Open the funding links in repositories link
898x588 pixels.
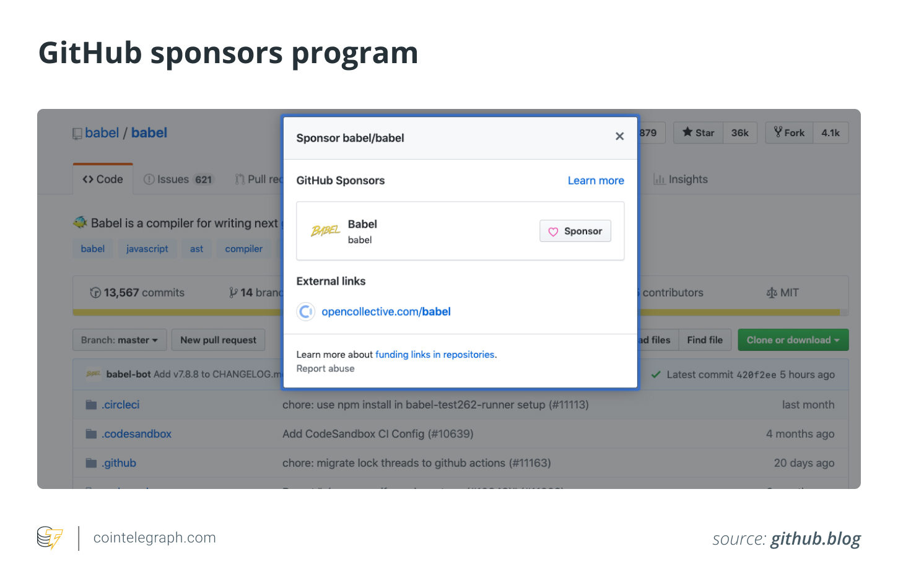[x=435, y=354]
